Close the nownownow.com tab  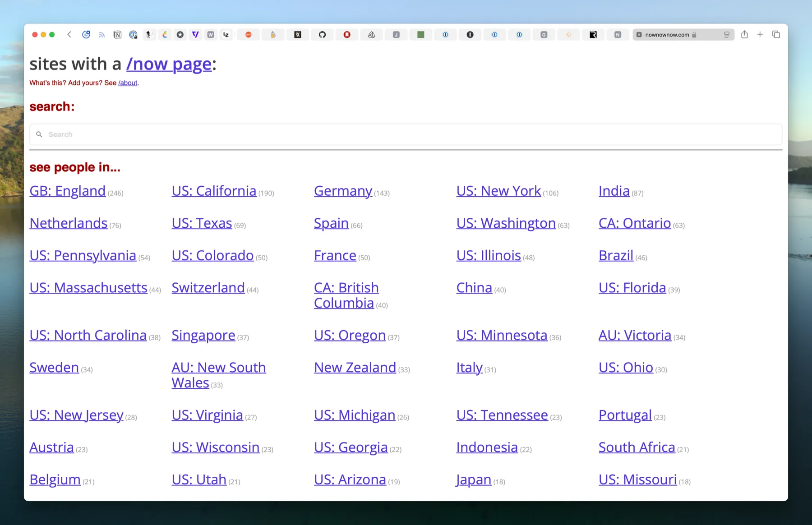(x=639, y=35)
